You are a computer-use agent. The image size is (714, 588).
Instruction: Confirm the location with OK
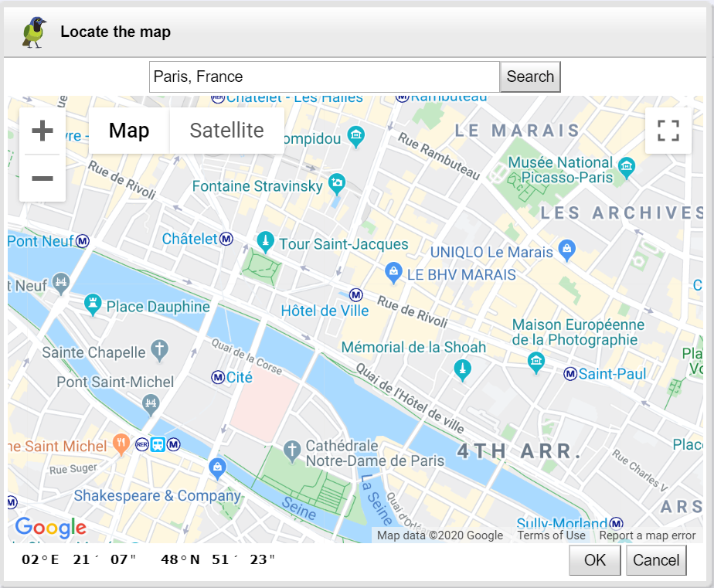tap(595, 559)
